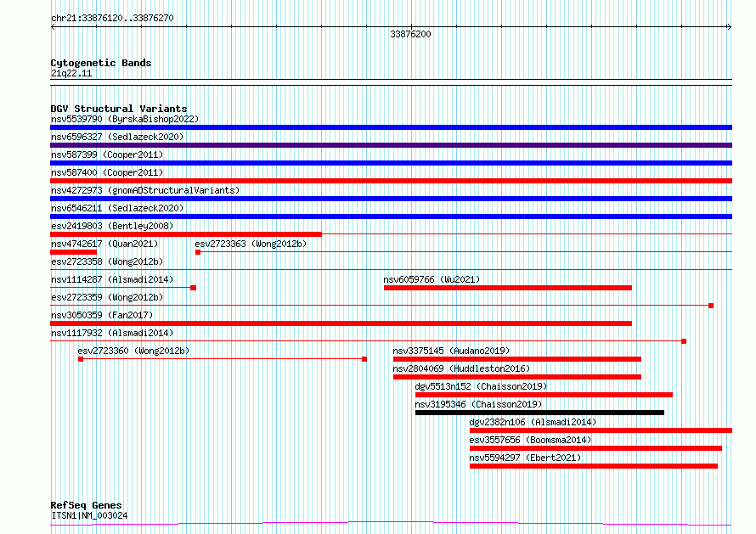Select the blue bar under nsv4272973
Viewport: 756px width, 534px height.
391,199
